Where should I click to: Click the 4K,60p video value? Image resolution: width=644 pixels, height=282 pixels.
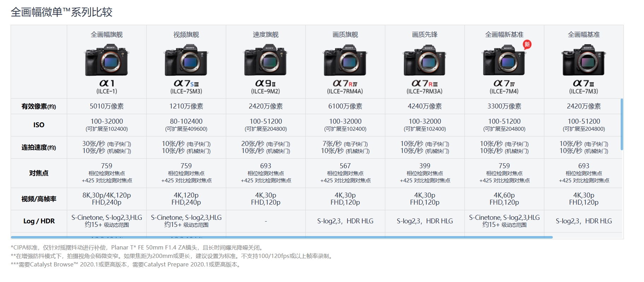coord(504,195)
